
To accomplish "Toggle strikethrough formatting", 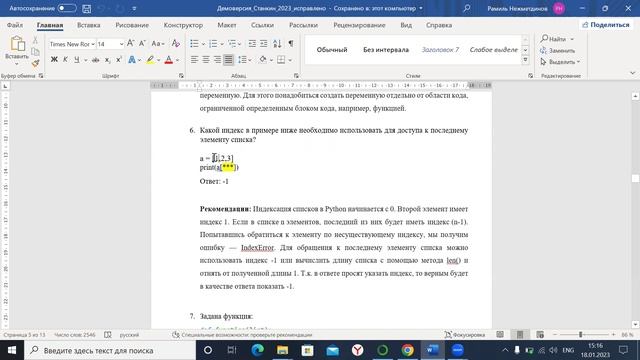I will click(96, 60).
